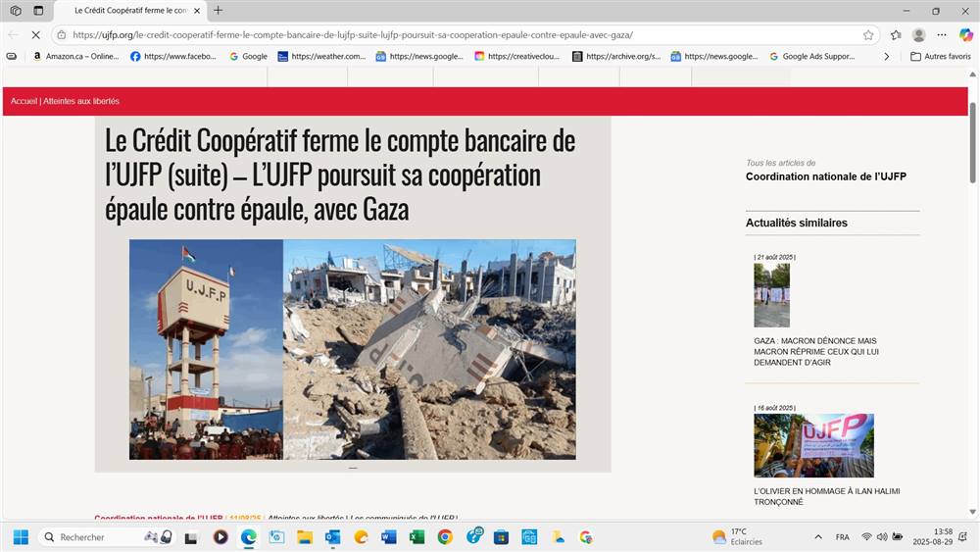Show more bookmarks chevron
Viewport: 980px width, 552px height.
(x=886, y=56)
